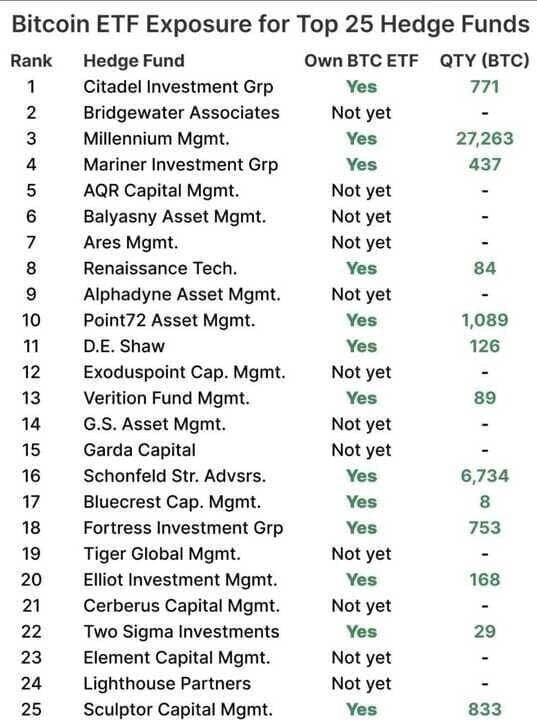Click Schonfeld Str. Advsrs. quantity 6,734
The width and height of the screenshot is (537, 720).
[x=485, y=476]
